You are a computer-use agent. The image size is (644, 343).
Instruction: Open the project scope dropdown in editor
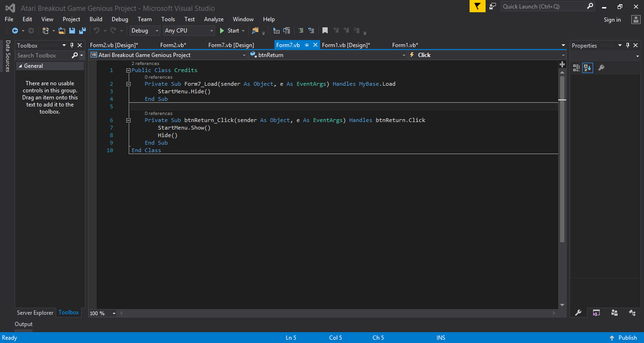168,55
